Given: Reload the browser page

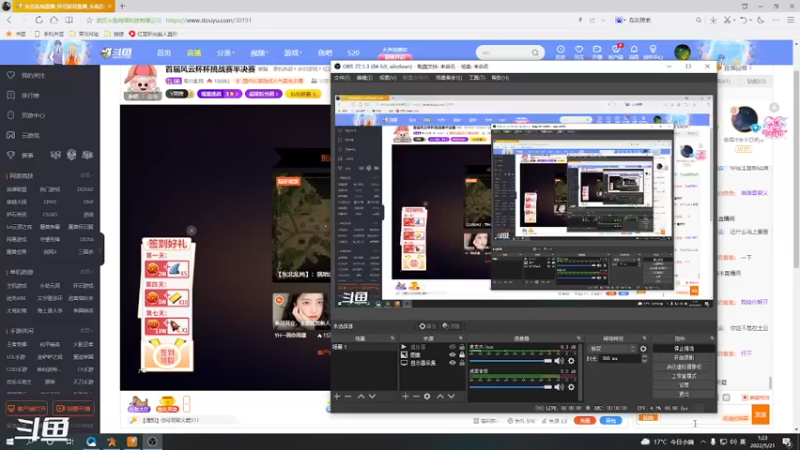Looking at the screenshot, I should [39, 20].
